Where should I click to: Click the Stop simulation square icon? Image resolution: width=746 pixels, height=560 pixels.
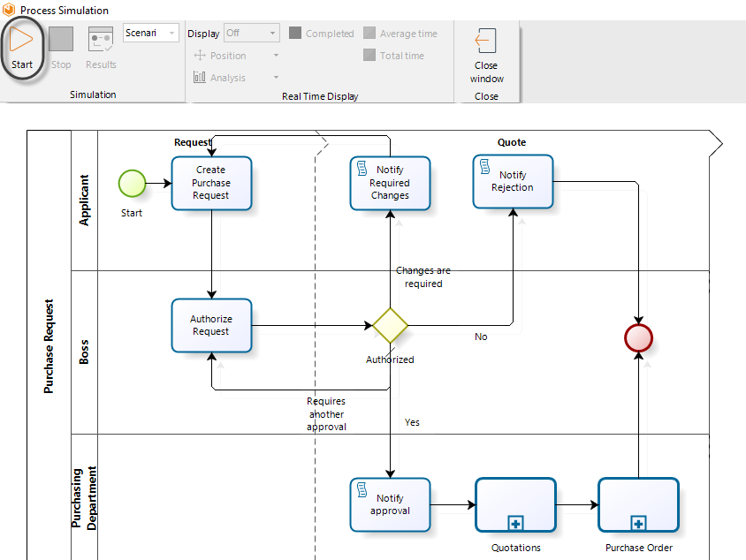61,39
